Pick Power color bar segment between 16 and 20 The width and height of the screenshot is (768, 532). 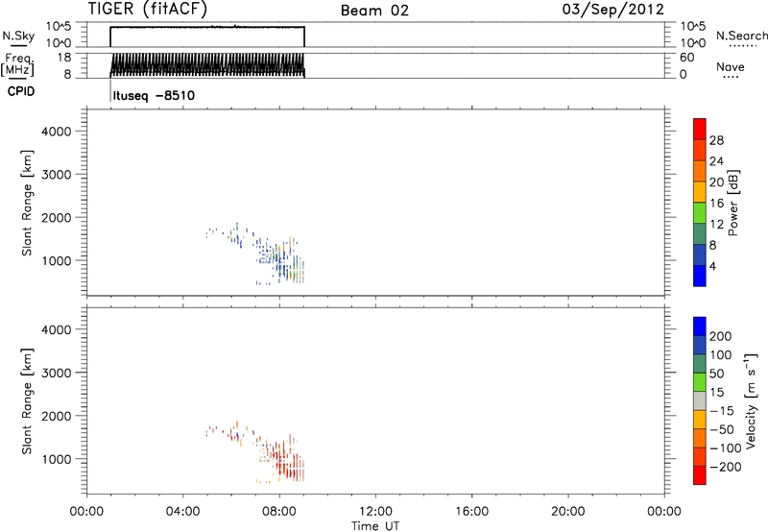[700, 191]
